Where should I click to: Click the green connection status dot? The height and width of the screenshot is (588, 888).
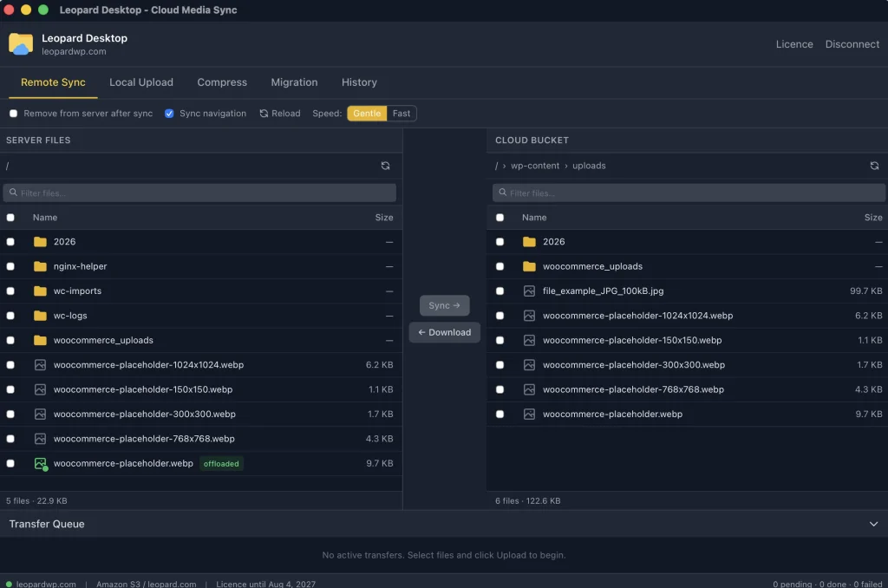click(9, 584)
